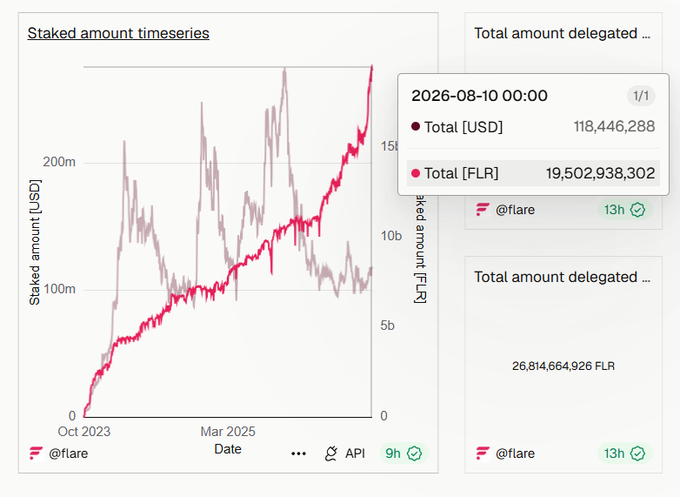This screenshot has width=680, height=497.
Task: Click the 2026-08-10 00:00 tooltip date
Action: [480, 96]
